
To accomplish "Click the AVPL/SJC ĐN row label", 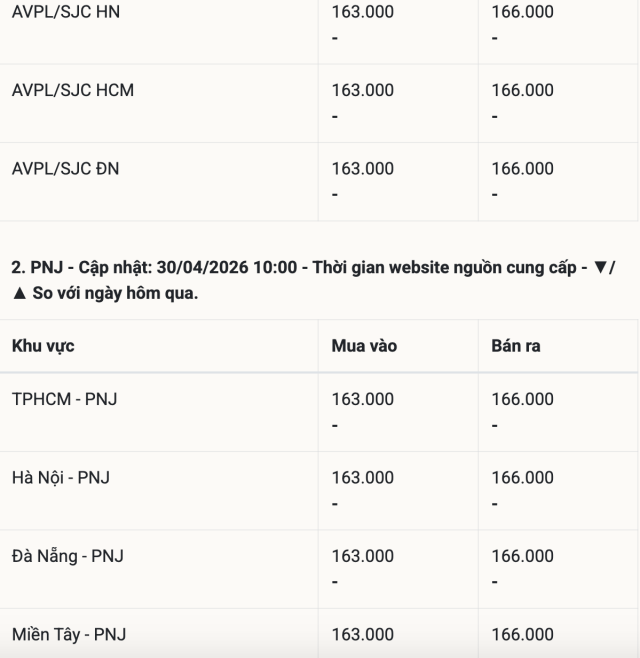I will (x=65, y=168).
